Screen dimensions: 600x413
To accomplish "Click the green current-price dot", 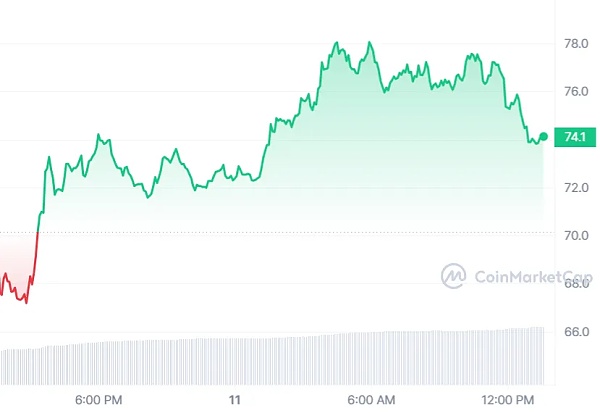I will [x=543, y=136].
